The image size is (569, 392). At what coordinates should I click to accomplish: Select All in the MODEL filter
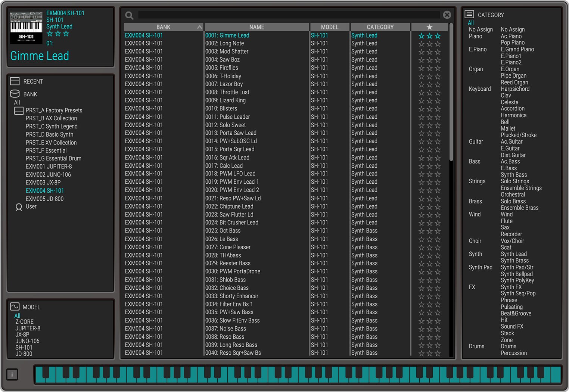click(18, 315)
